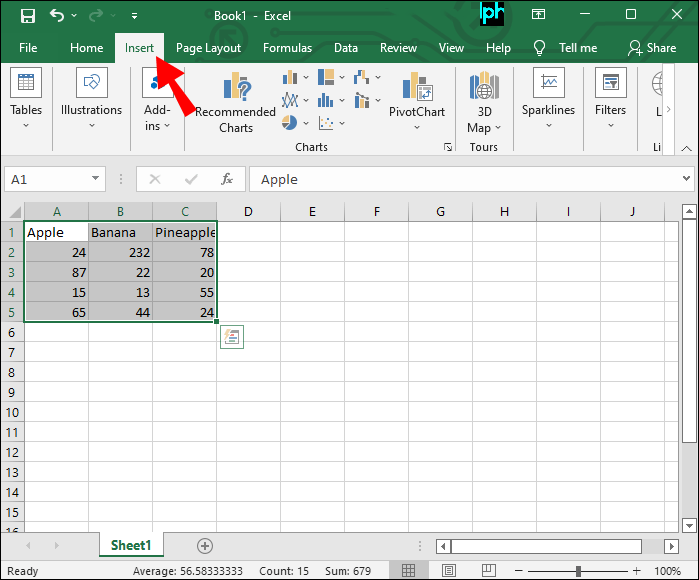Add a new sheet with plus icon

click(x=205, y=545)
